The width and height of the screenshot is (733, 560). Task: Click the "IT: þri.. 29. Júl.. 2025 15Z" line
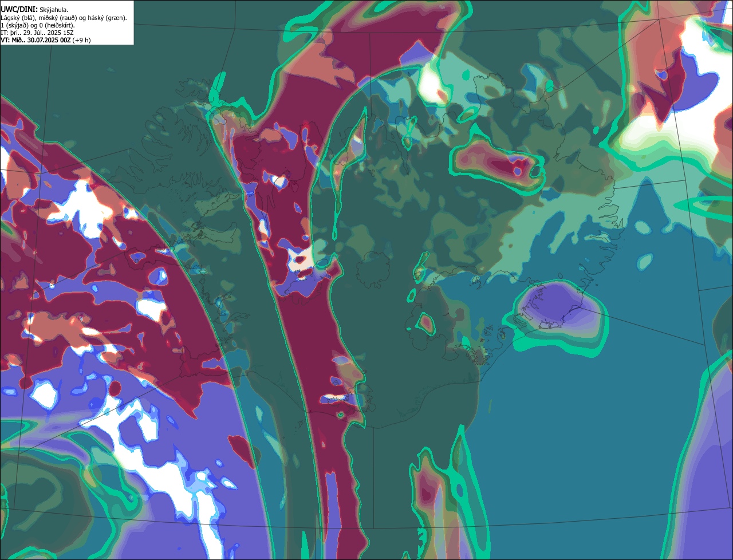pyautogui.click(x=37, y=33)
